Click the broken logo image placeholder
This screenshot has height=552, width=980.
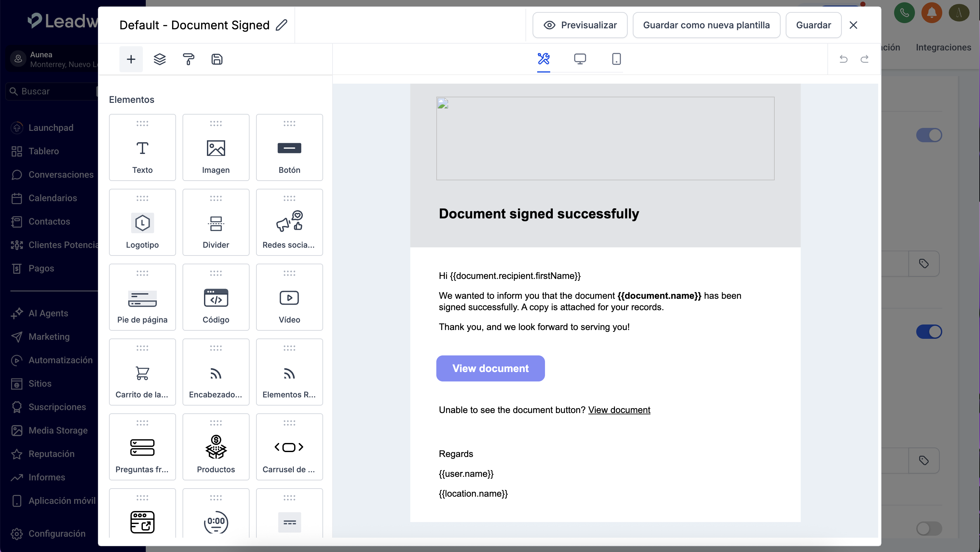coord(605,139)
